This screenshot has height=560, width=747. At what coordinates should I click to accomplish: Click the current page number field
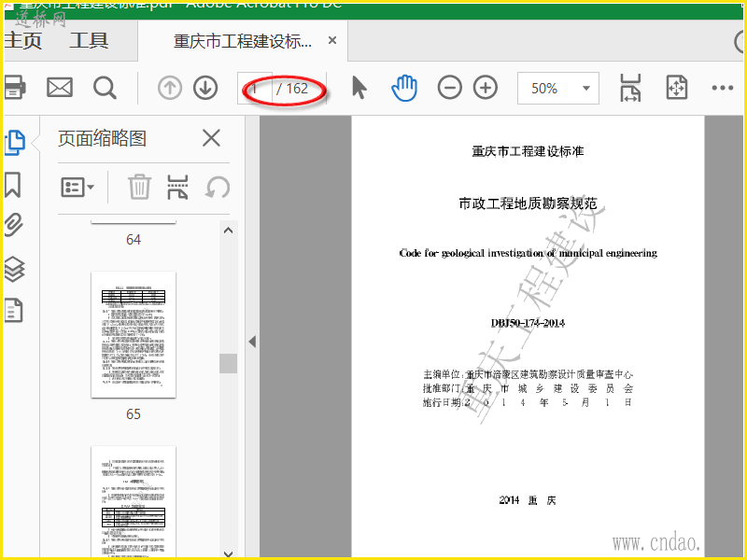[255, 88]
